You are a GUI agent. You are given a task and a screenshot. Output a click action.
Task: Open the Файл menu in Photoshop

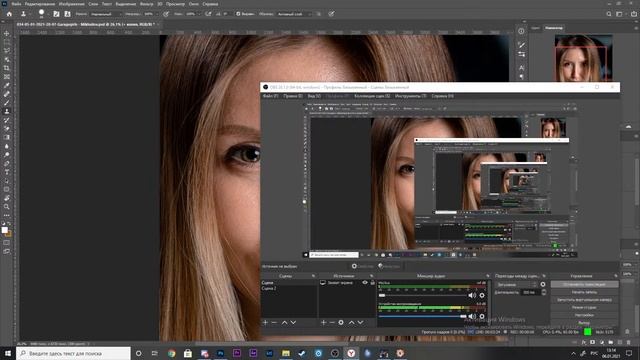[x=16, y=4]
